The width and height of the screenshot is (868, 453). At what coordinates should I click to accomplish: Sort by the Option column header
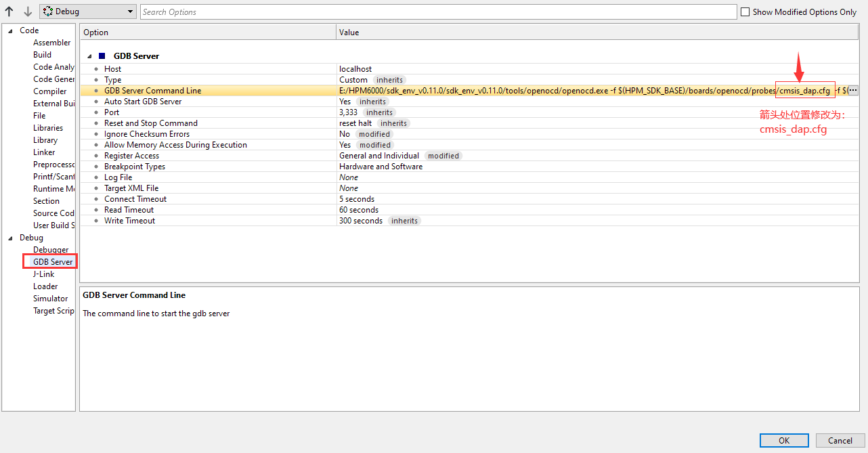click(x=208, y=33)
